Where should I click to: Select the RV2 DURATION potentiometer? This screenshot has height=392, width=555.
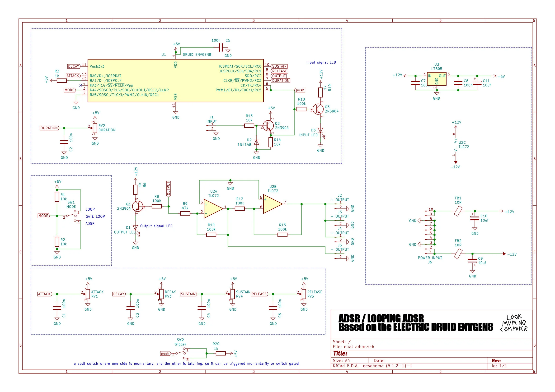(95, 128)
